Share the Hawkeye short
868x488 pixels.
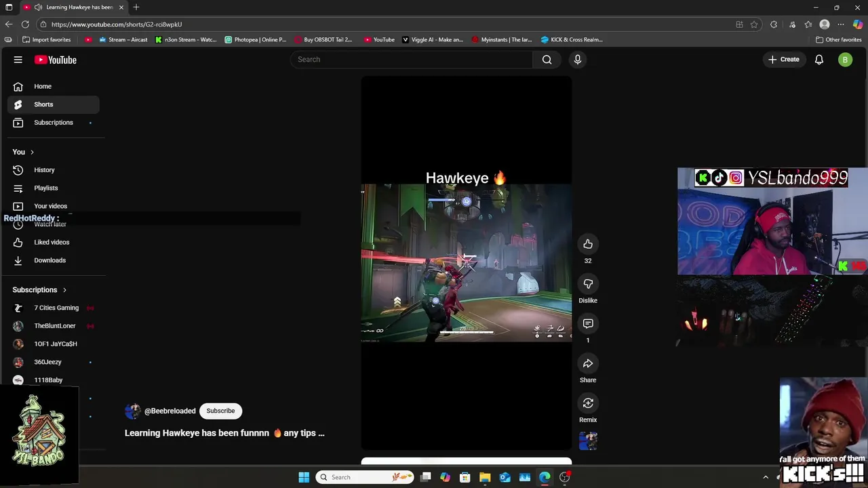point(588,364)
